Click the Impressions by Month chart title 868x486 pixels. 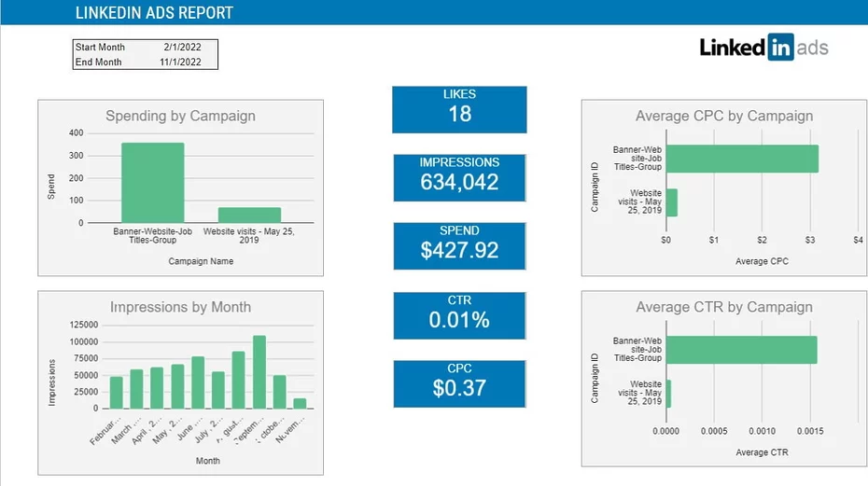coord(180,307)
